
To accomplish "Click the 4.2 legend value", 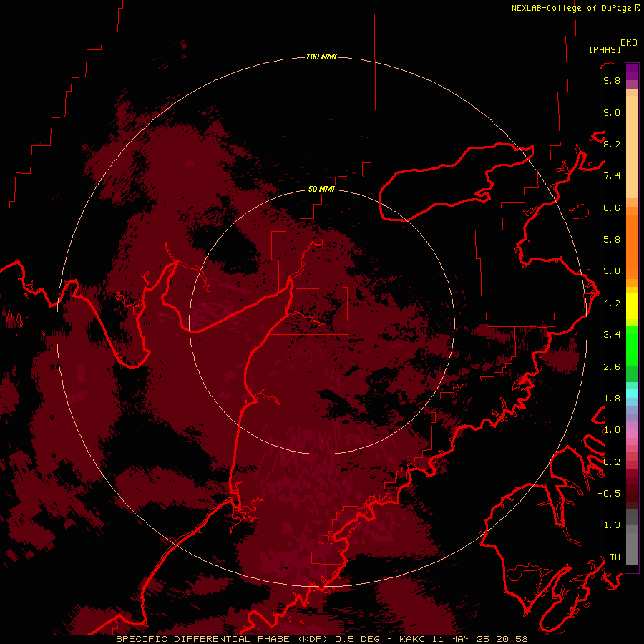I will [x=612, y=303].
